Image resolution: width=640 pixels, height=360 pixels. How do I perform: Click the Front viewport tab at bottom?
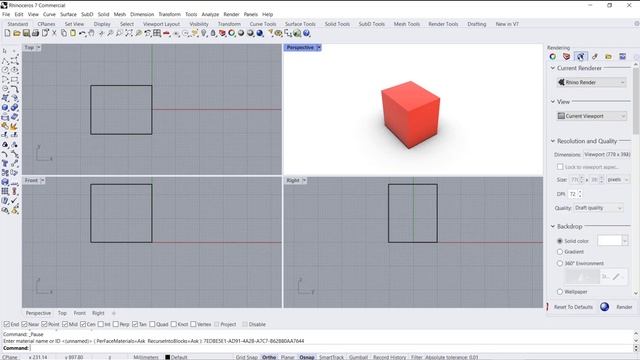click(x=80, y=313)
